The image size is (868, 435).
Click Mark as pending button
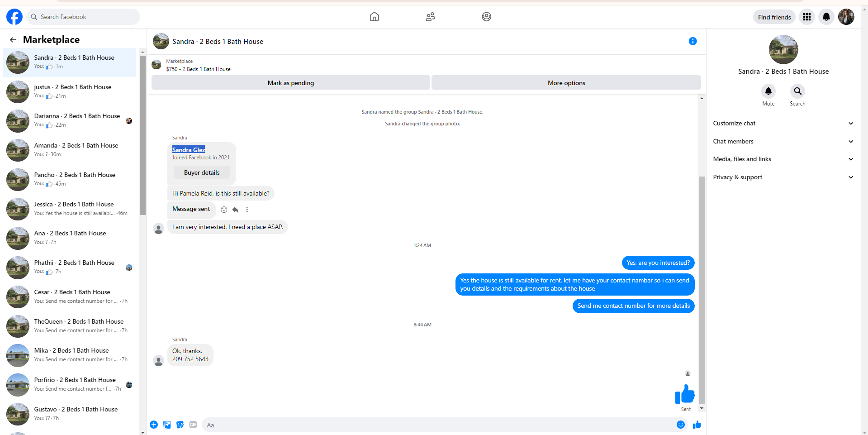[290, 83]
